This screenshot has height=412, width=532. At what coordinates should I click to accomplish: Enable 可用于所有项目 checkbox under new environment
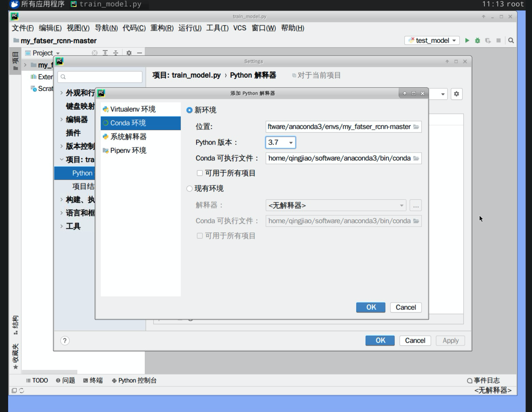tap(200, 173)
